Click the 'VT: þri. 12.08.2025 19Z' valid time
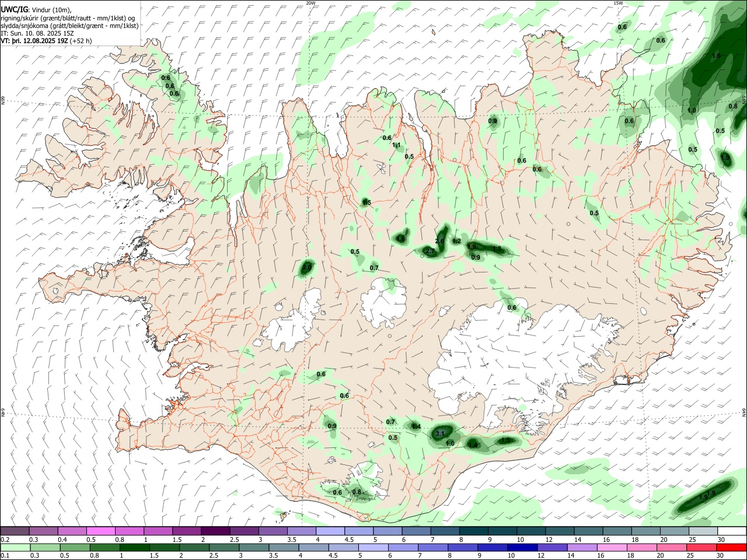747x560 pixels. coord(34,41)
